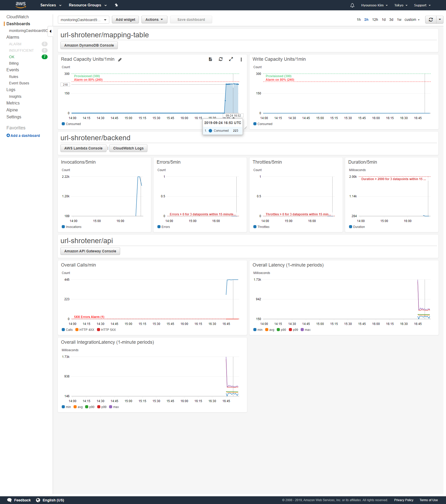Select the 12h time range

coord(375,20)
